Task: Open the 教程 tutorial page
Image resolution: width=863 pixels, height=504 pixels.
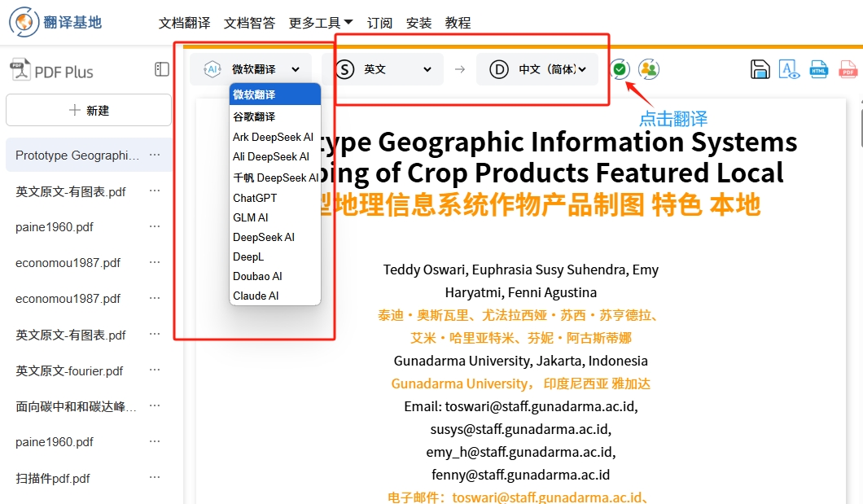Action: (458, 23)
